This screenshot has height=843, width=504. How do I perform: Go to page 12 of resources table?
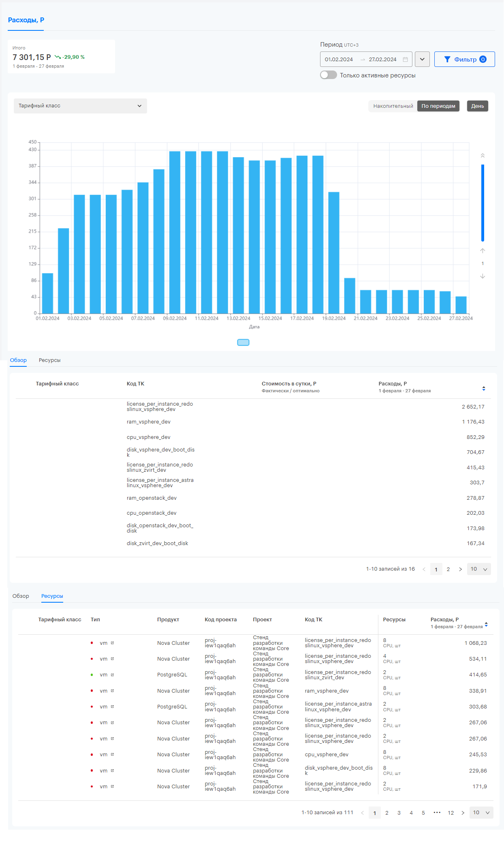[451, 813]
